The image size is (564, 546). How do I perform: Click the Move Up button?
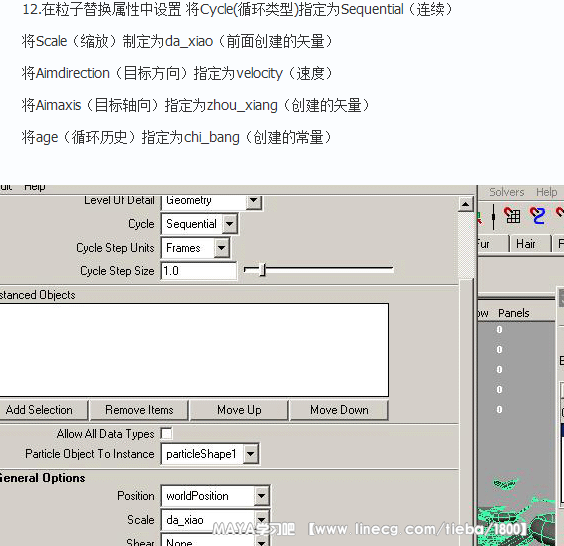(x=239, y=410)
